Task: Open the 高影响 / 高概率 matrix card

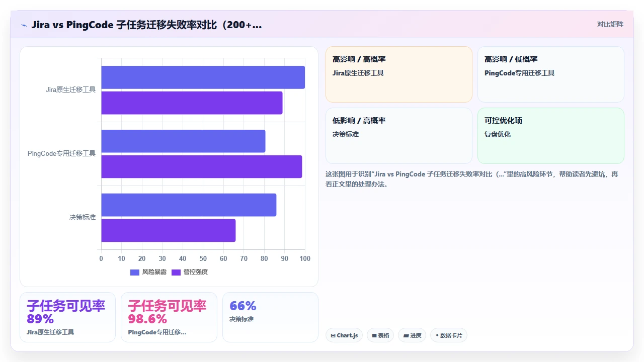Action: point(399,74)
